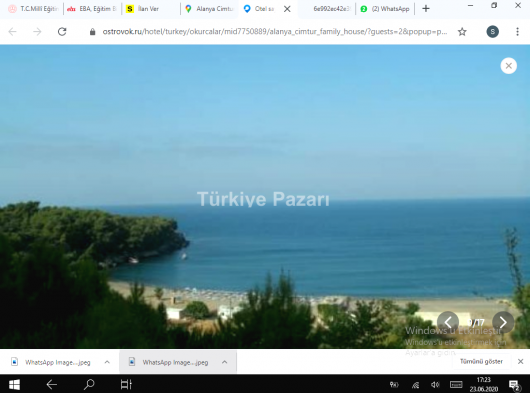Show the next gallery photo
530x393 pixels.
click(503, 322)
